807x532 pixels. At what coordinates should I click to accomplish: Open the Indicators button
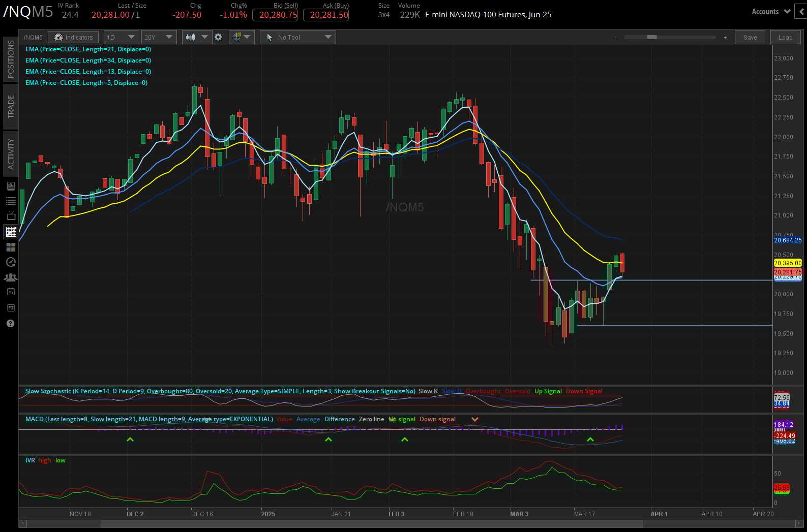click(73, 37)
